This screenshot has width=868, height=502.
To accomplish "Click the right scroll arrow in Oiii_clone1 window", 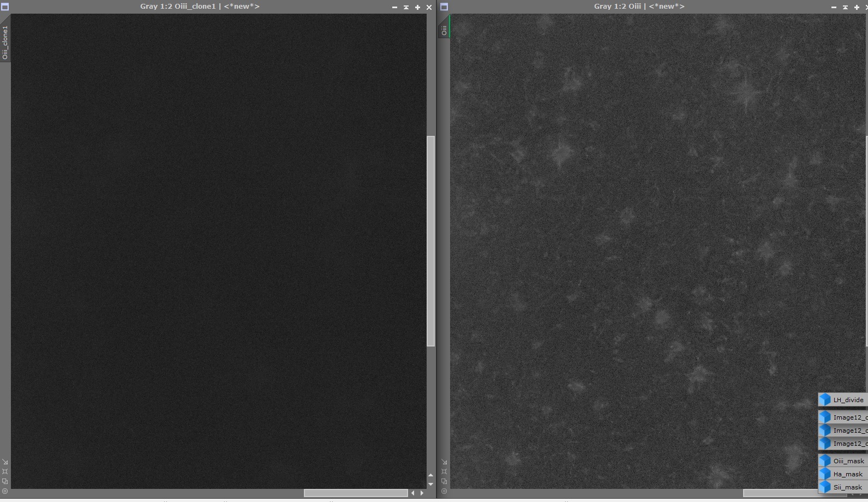I will tap(422, 493).
